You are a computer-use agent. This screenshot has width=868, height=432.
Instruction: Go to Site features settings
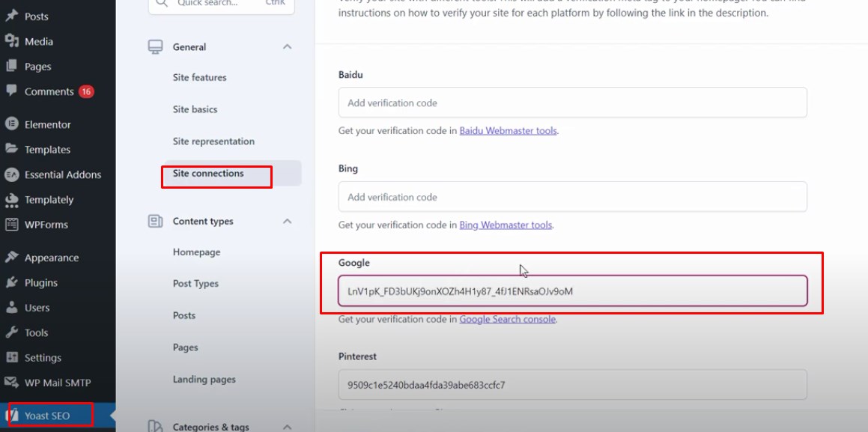(199, 77)
